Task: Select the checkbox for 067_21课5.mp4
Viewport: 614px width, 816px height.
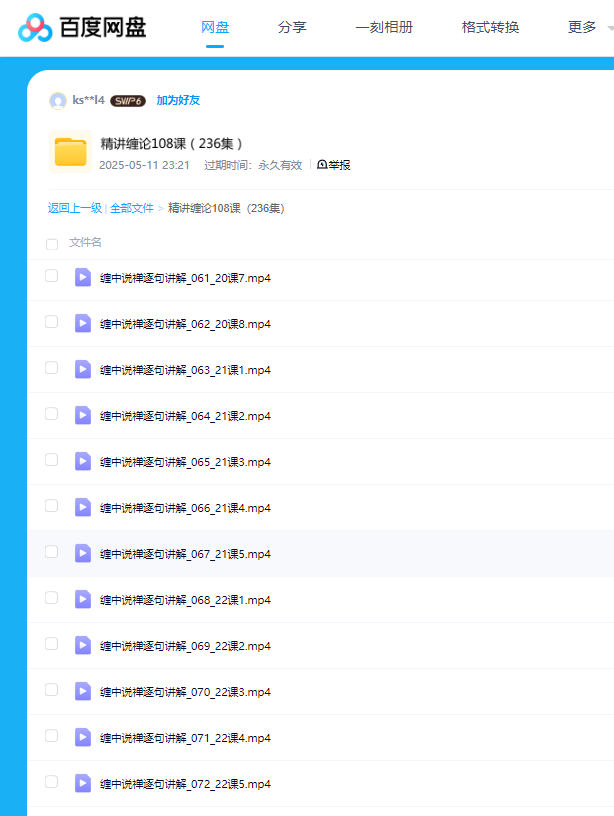Action: (52, 552)
